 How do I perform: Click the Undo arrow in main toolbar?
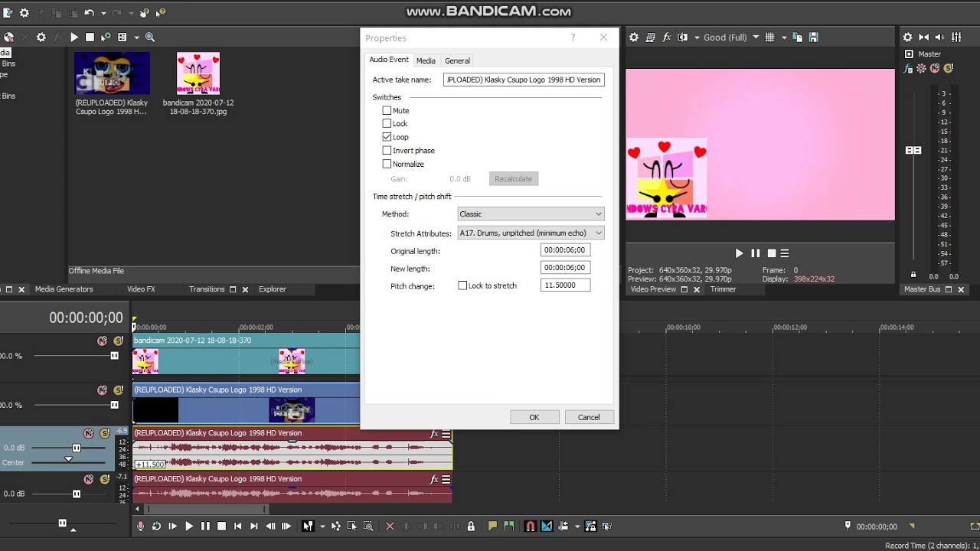coord(89,13)
